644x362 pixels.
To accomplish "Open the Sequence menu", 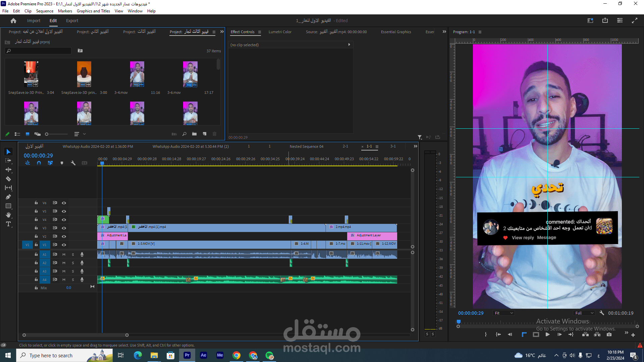I will [45, 11].
